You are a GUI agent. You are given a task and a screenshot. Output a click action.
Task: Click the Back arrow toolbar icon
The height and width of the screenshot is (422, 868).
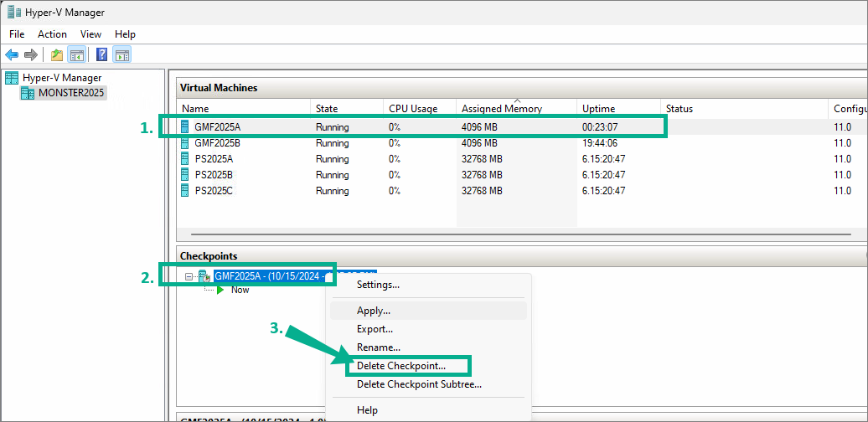(x=12, y=54)
